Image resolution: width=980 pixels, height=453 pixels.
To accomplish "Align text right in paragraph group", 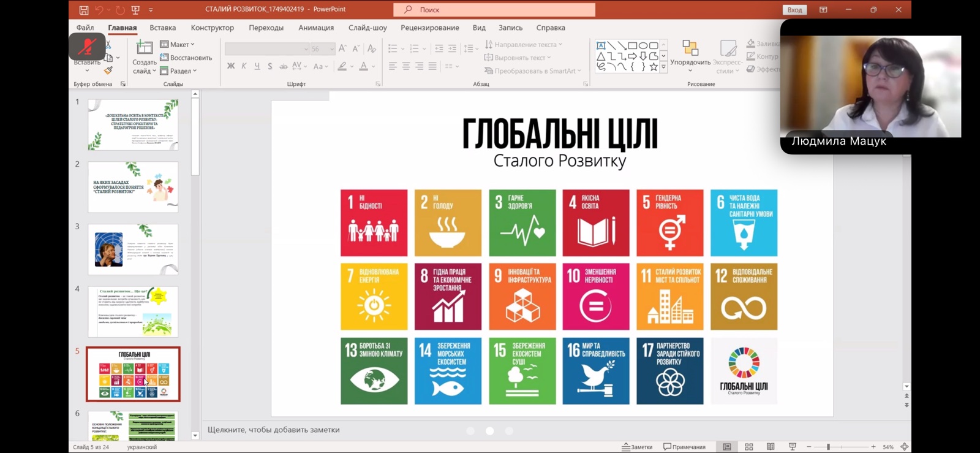I will pyautogui.click(x=420, y=66).
